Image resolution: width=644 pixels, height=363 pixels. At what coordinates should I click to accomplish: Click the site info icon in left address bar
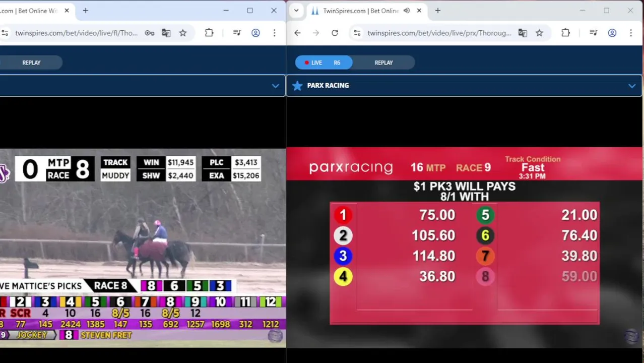5,33
